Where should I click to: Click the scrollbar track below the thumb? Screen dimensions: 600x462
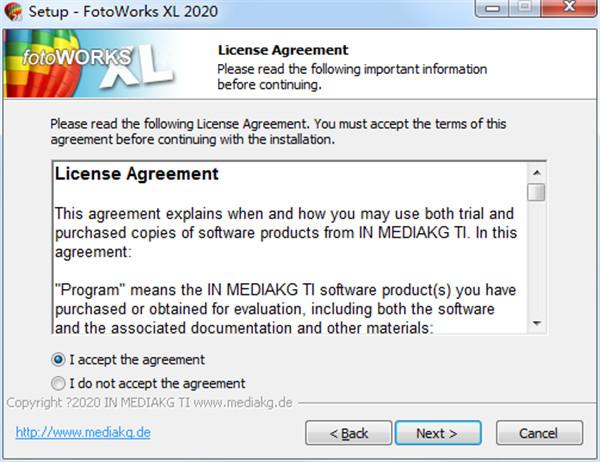coord(536,258)
